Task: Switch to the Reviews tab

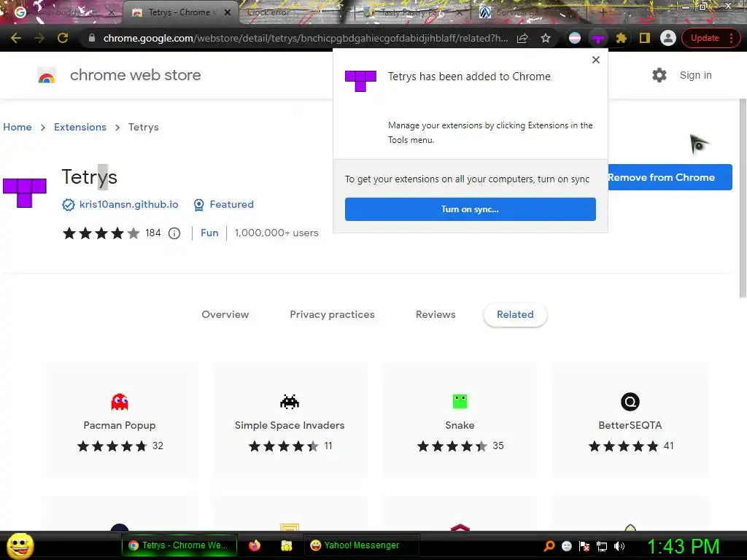Action: click(436, 314)
